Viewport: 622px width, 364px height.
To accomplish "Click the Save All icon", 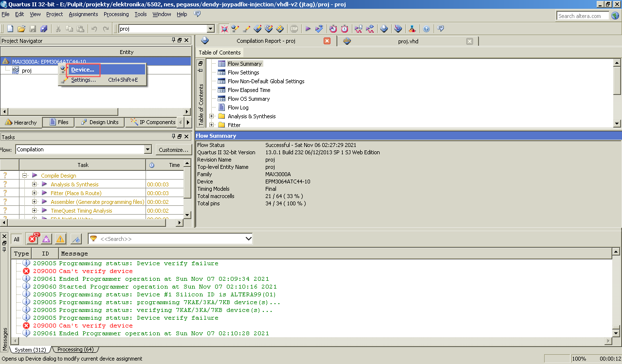I will pyautogui.click(x=44, y=29).
